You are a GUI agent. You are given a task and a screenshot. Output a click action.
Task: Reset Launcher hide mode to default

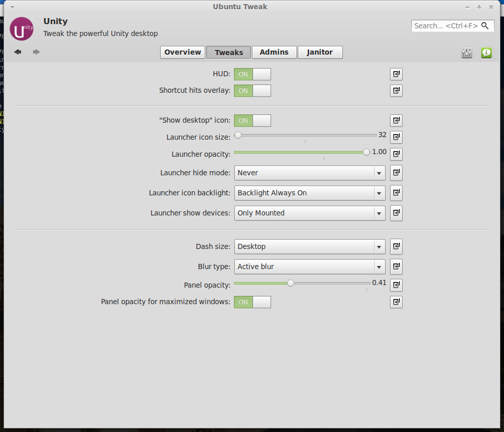click(396, 173)
